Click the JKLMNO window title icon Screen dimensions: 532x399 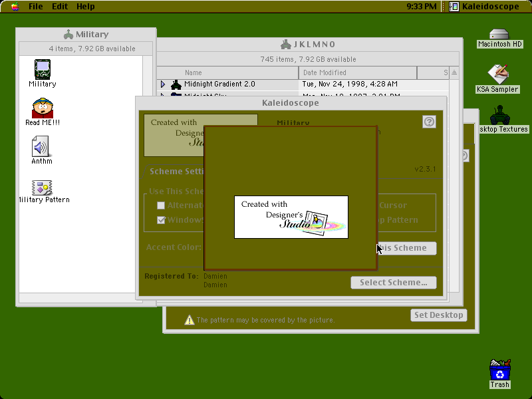[286, 45]
